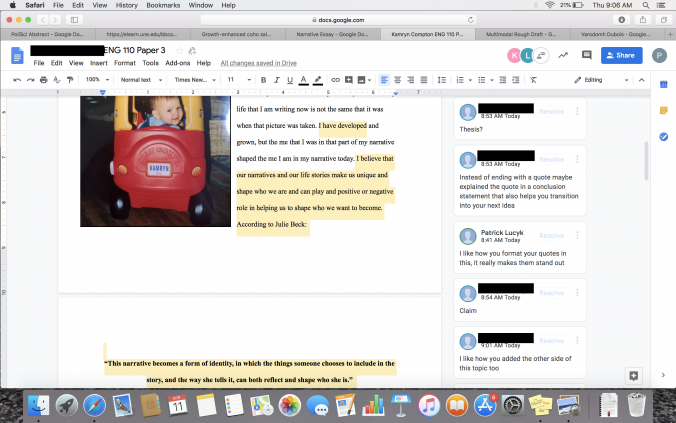The width and height of the screenshot is (676, 423).
Task: Toggle italic formatting
Action: coord(277,80)
